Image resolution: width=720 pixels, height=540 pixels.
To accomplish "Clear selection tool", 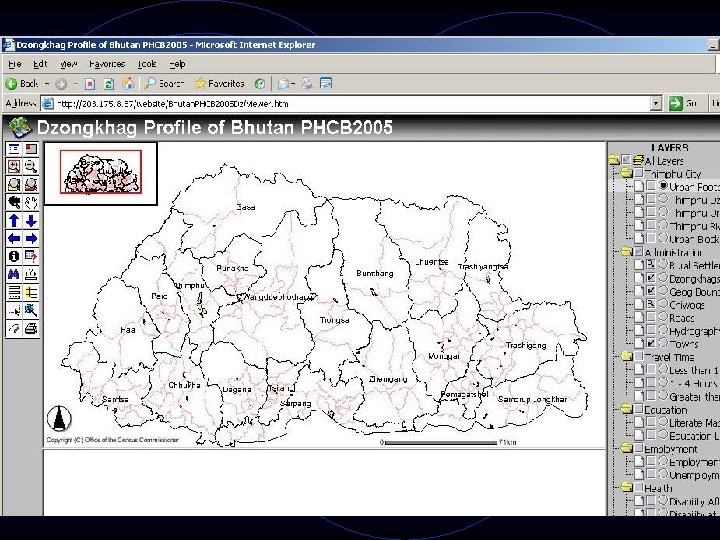I will point(14,328).
